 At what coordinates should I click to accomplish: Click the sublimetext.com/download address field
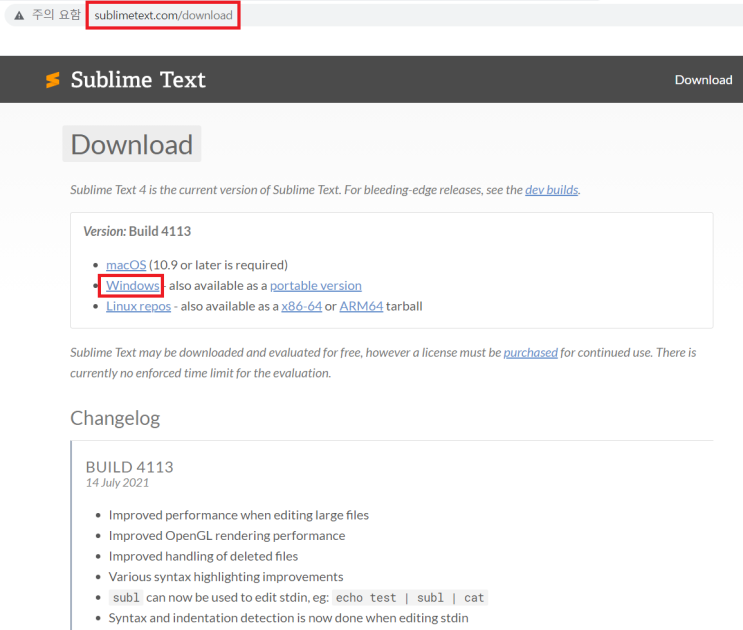(x=163, y=16)
